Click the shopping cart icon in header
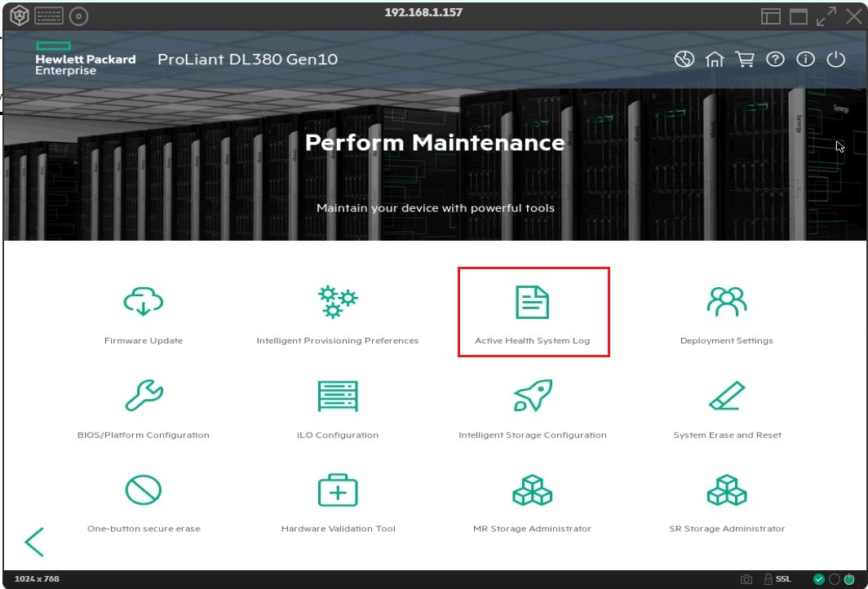Image resolution: width=868 pixels, height=589 pixels. [x=745, y=59]
